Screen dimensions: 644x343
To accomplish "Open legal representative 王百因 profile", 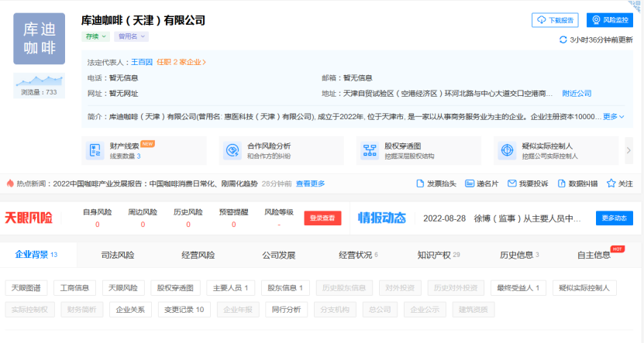I will pyautogui.click(x=142, y=63).
